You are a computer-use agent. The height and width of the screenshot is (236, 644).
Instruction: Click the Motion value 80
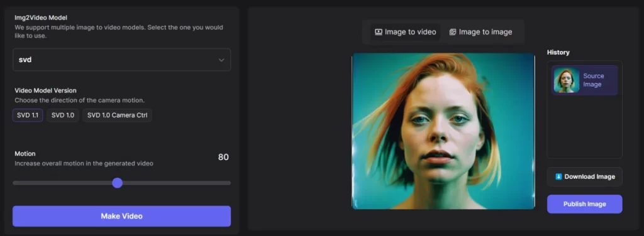pos(223,157)
